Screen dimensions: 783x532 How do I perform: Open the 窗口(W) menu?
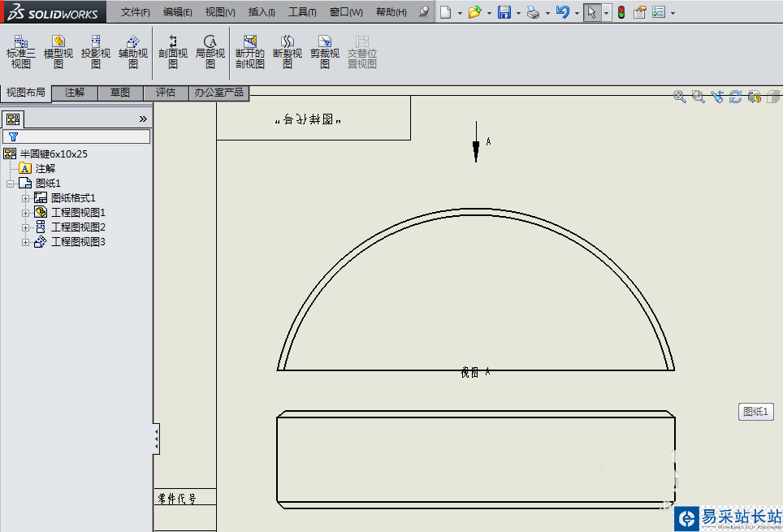point(346,12)
